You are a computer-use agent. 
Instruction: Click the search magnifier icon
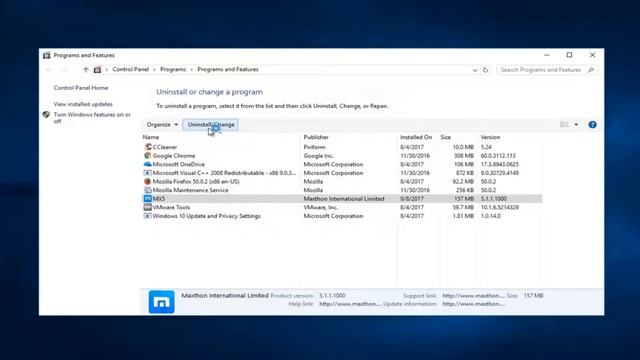pyautogui.click(x=591, y=70)
